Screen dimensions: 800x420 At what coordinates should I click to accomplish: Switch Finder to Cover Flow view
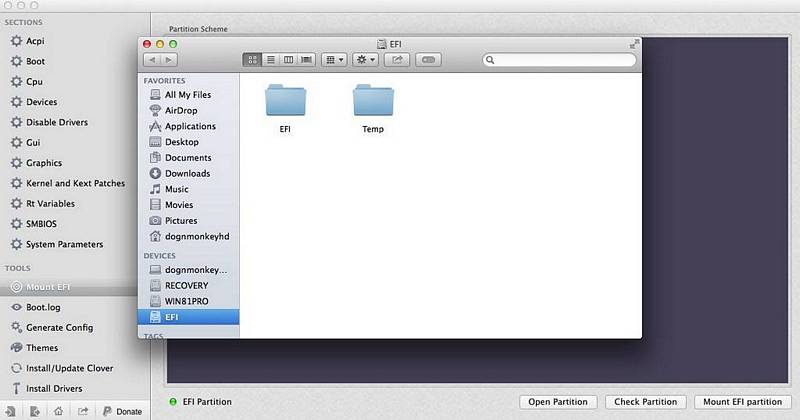tap(307, 60)
